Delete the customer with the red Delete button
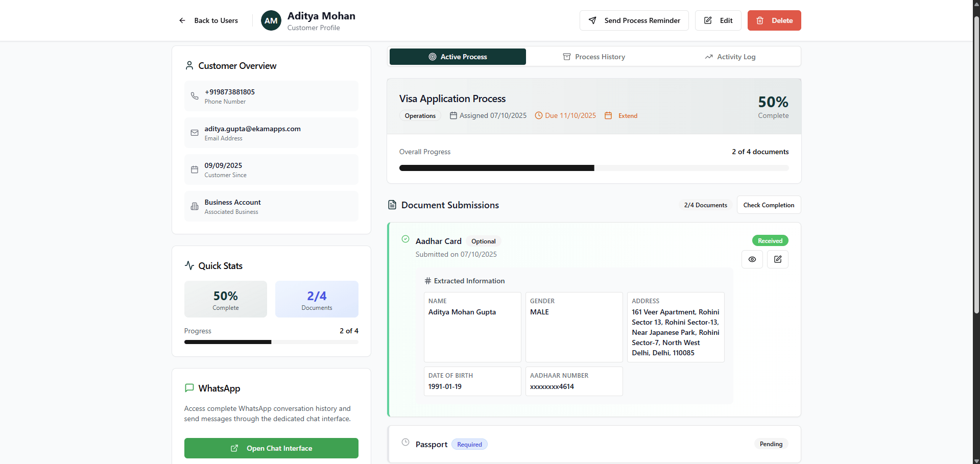The height and width of the screenshot is (464, 980). [x=774, y=20]
